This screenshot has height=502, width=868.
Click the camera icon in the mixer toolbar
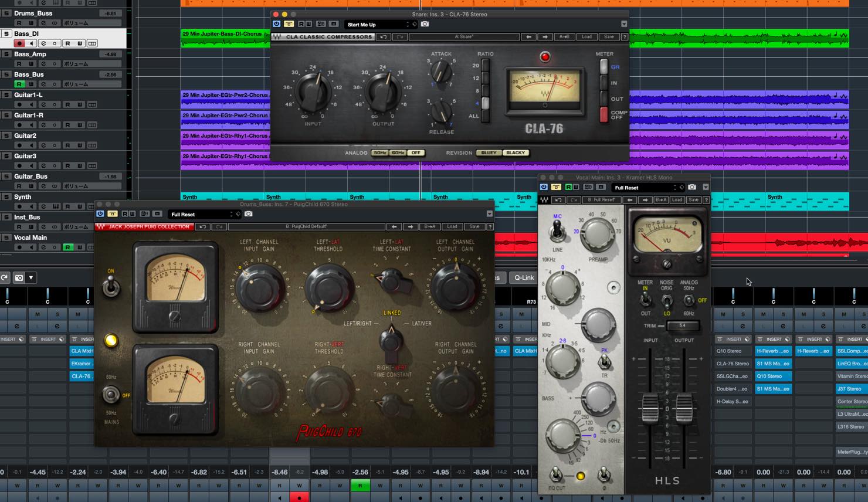coord(19,277)
